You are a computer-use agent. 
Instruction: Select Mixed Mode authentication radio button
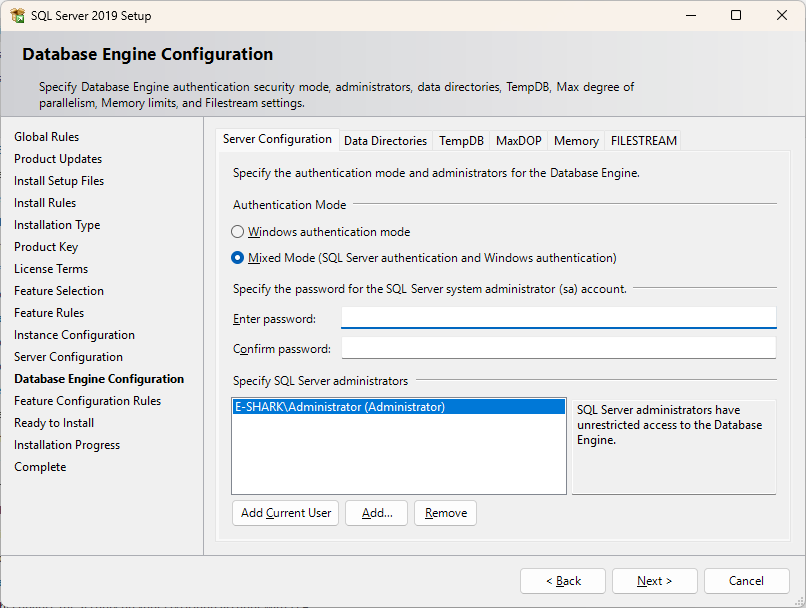point(237,257)
